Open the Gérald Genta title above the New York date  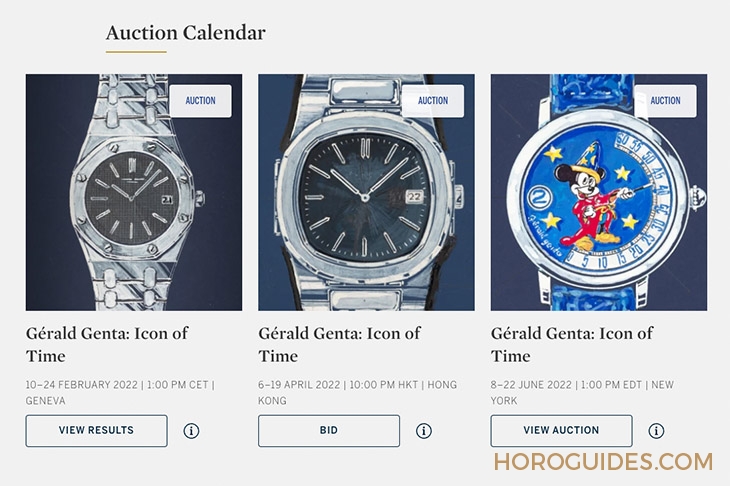572,344
